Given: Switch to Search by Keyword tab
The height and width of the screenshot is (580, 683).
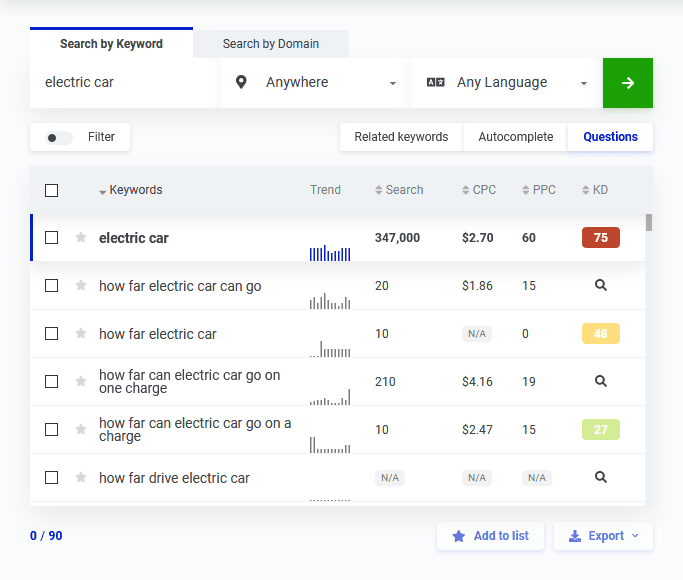Looking at the screenshot, I should (x=112, y=44).
